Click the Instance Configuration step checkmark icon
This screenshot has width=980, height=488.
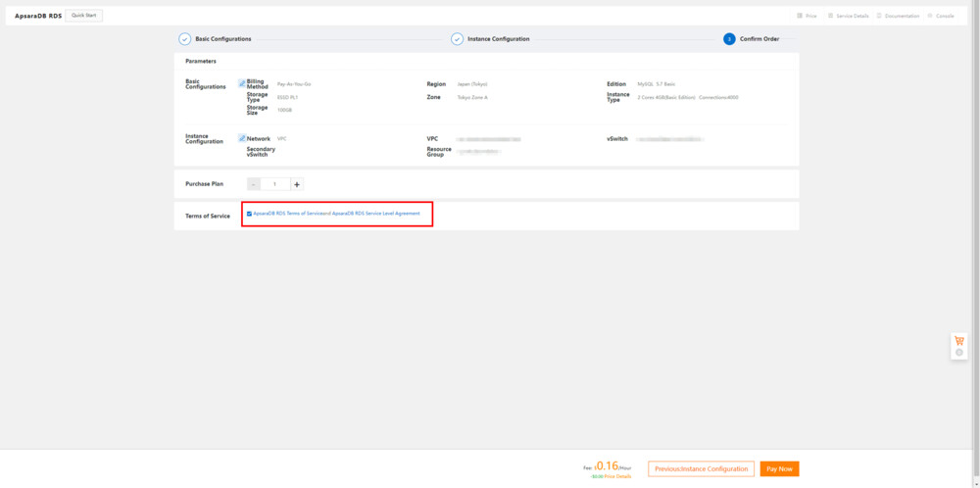(x=457, y=39)
